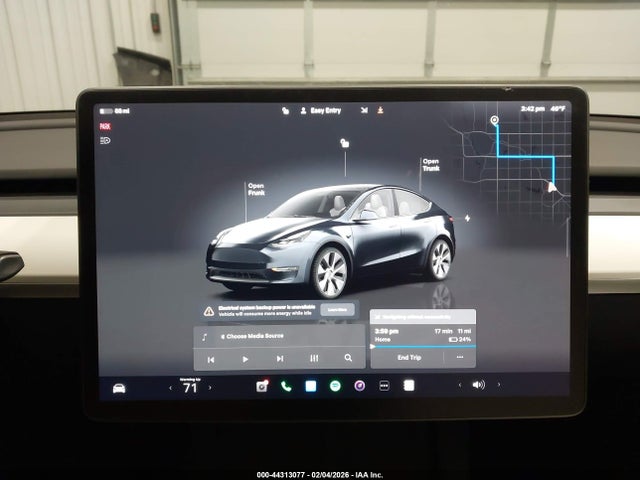This screenshot has width=640, height=480.
Task: Open the car controls menu
Action: point(119,387)
